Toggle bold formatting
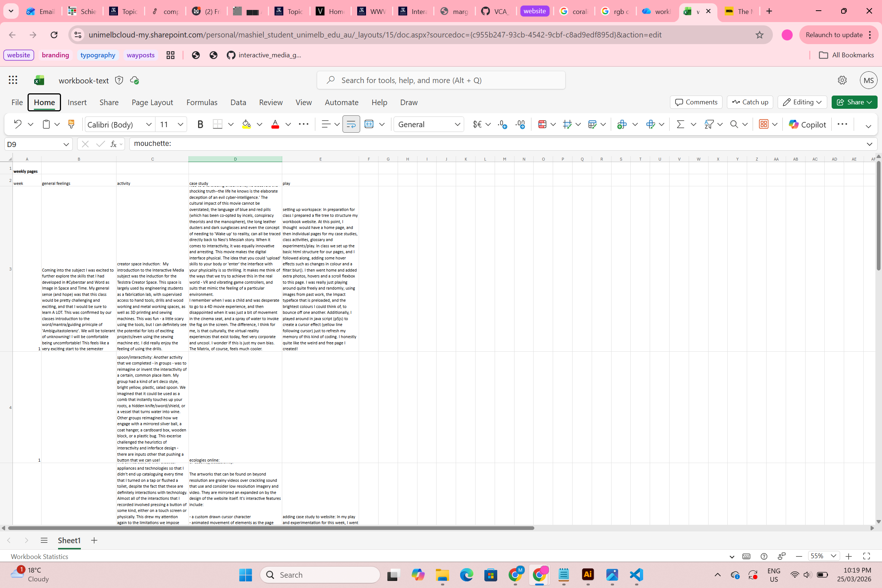 [200, 124]
